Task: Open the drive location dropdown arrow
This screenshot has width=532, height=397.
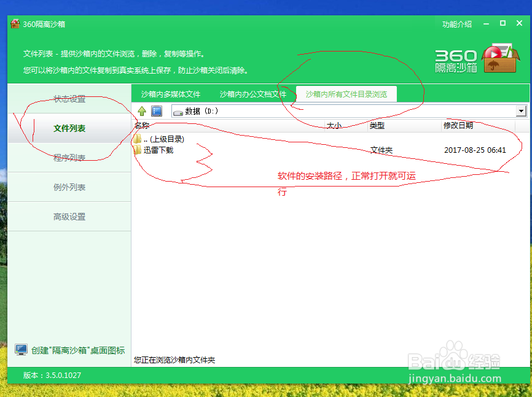Action: [x=522, y=111]
